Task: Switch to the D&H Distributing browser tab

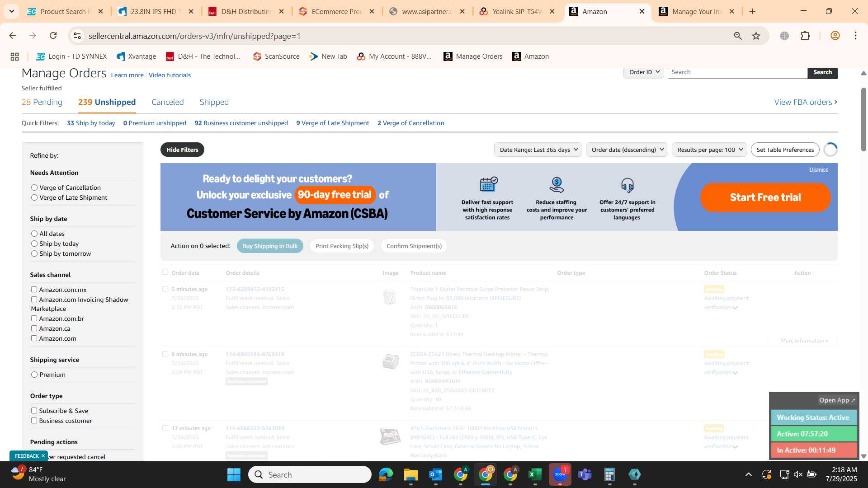Action: 246,12
